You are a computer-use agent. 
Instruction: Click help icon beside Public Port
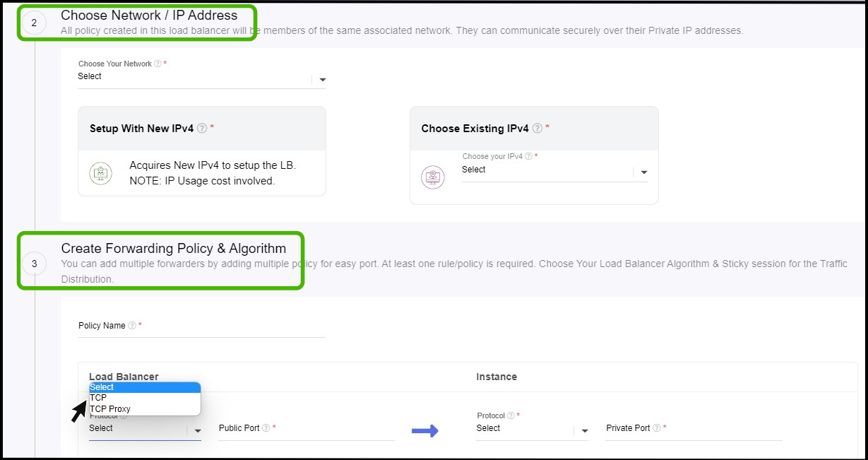click(266, 428)
